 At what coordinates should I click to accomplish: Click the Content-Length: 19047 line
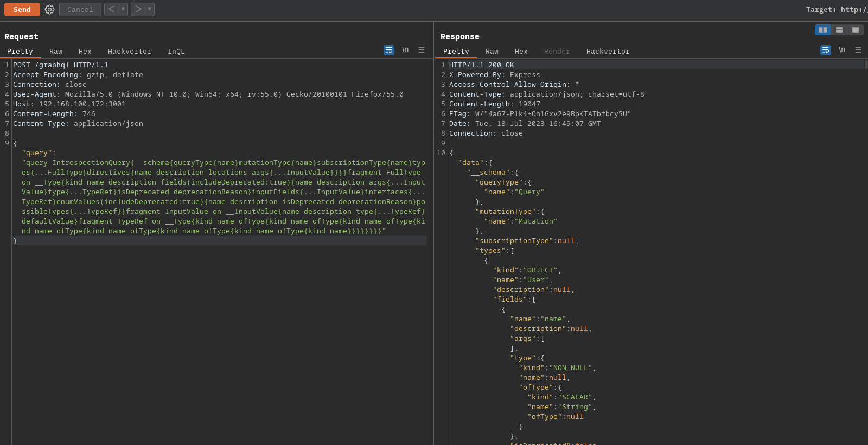click(x=495, y=104)
